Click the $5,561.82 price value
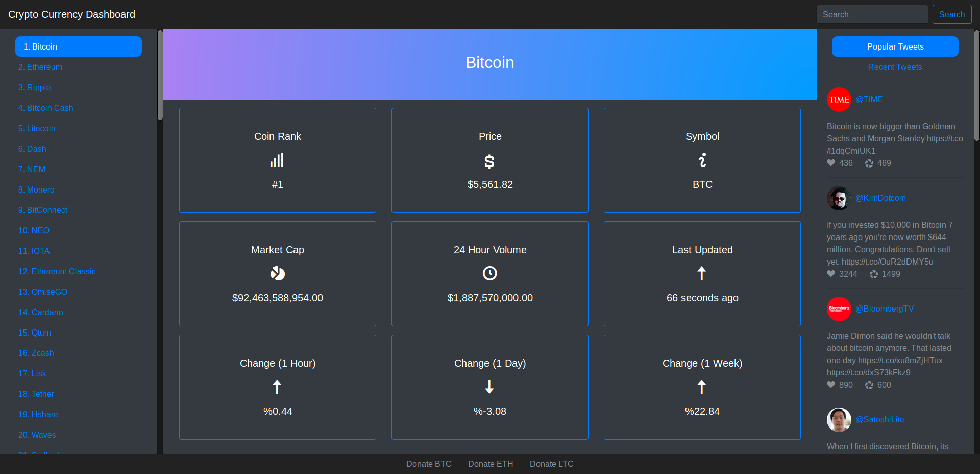Viewport: 980px width, 474px height. coord(490,184)
